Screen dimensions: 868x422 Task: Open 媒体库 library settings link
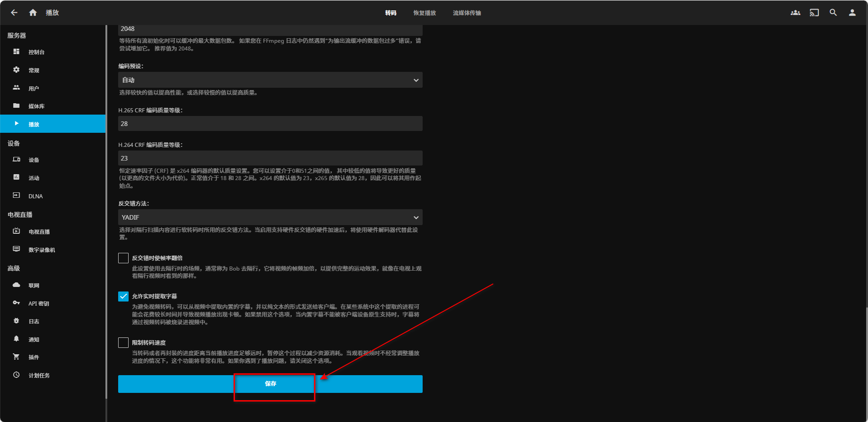point(36,106)
